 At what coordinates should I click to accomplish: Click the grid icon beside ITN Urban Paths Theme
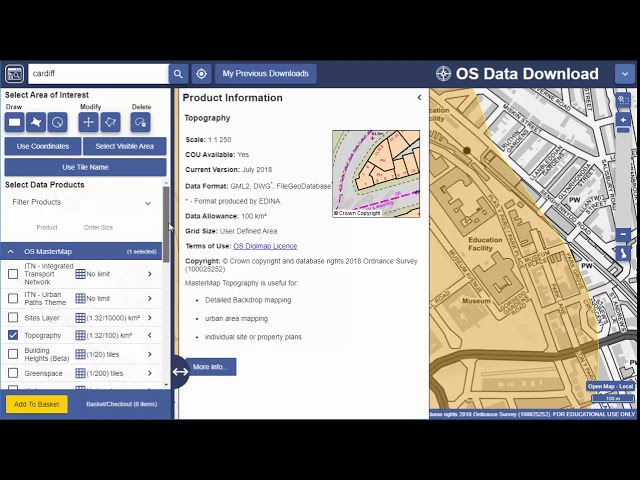coord(80,298)
